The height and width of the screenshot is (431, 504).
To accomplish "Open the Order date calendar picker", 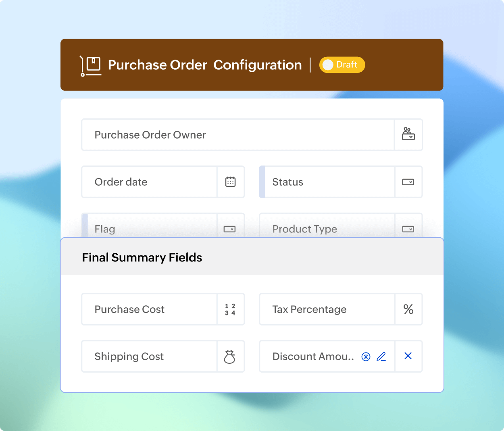I will [x=230, y=182].
